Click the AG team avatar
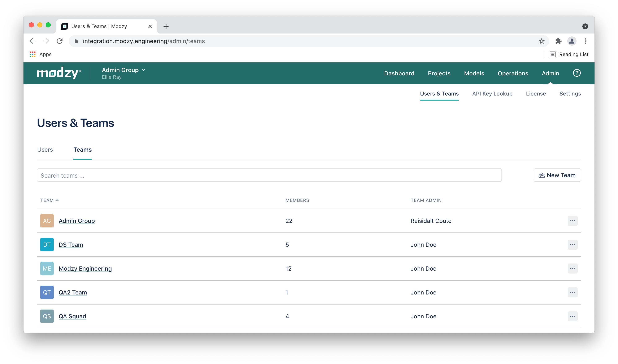 click(47, 221)
